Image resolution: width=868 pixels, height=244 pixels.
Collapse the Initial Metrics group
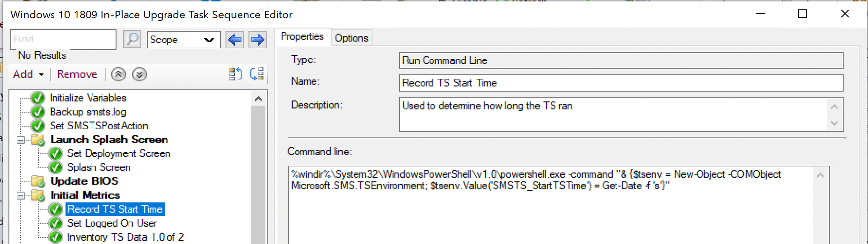tap(21, 195)
